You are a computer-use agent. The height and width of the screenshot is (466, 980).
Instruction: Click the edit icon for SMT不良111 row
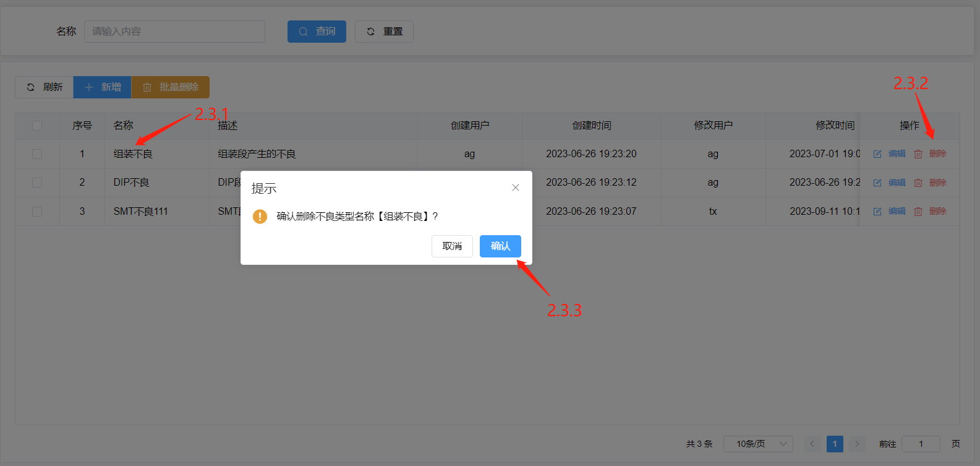click(x=877, y=212)
